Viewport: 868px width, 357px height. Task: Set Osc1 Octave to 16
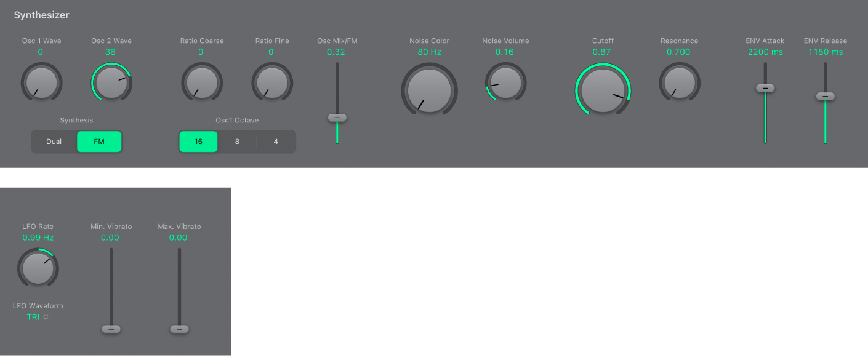point(198,141)
